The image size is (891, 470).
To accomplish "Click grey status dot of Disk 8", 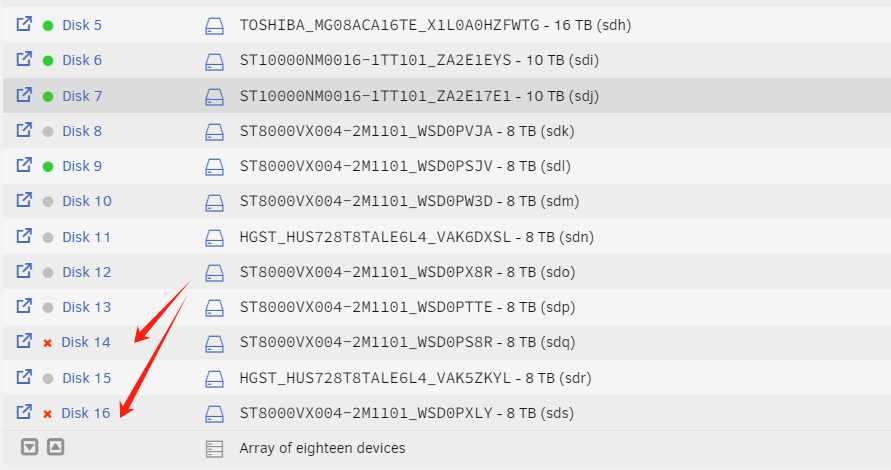I will pyautogui.click(x=48, y=131).
